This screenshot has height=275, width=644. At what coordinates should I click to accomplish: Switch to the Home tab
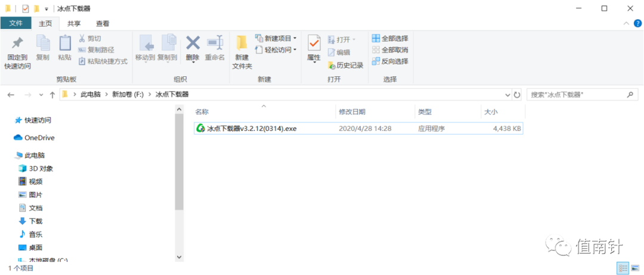(45, 24)
